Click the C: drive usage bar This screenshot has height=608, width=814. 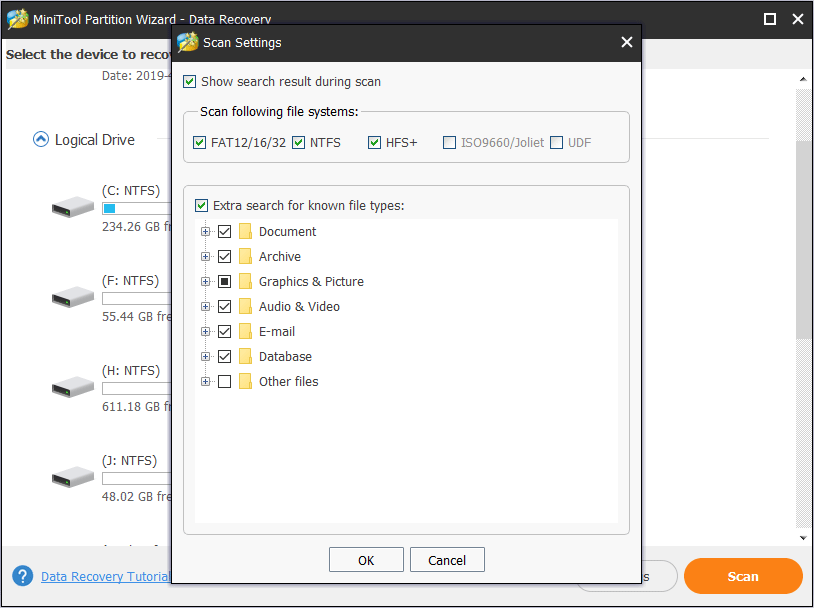137,208
